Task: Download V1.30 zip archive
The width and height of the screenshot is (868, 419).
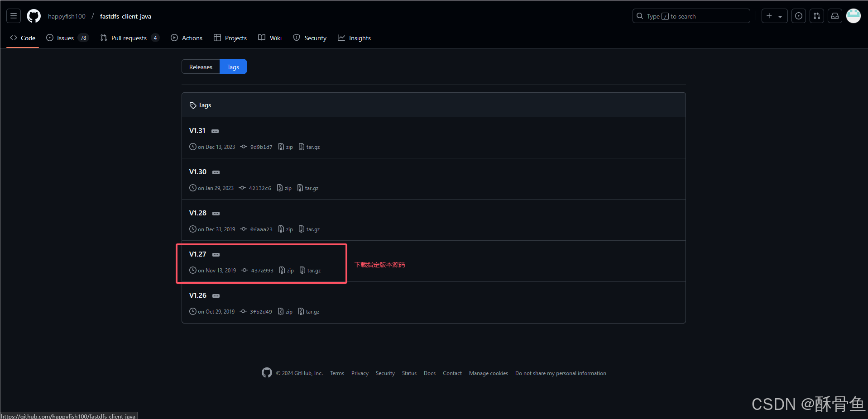Action: 284,188
